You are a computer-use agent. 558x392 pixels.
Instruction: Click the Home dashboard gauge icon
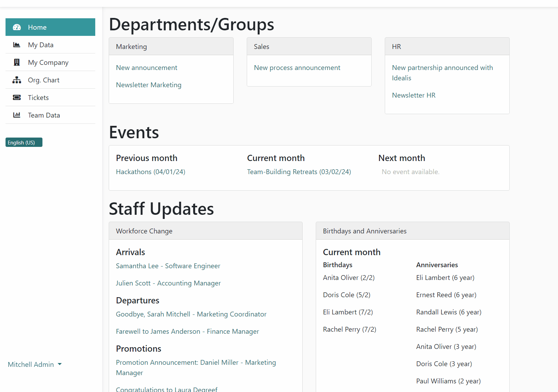[x=17, y=27]
